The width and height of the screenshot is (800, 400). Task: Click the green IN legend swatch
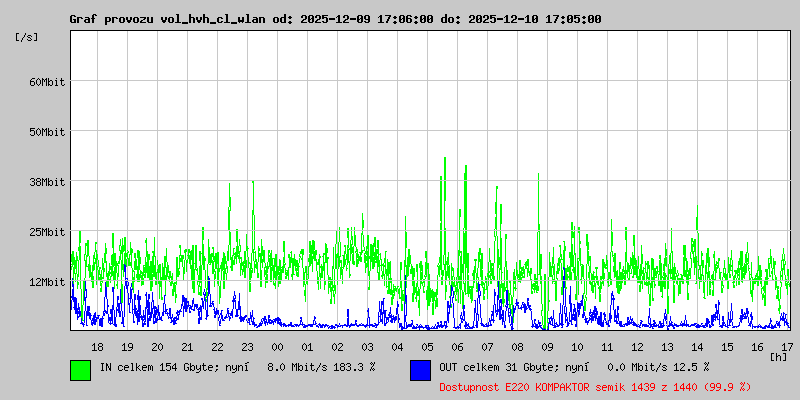coord(80,369)
